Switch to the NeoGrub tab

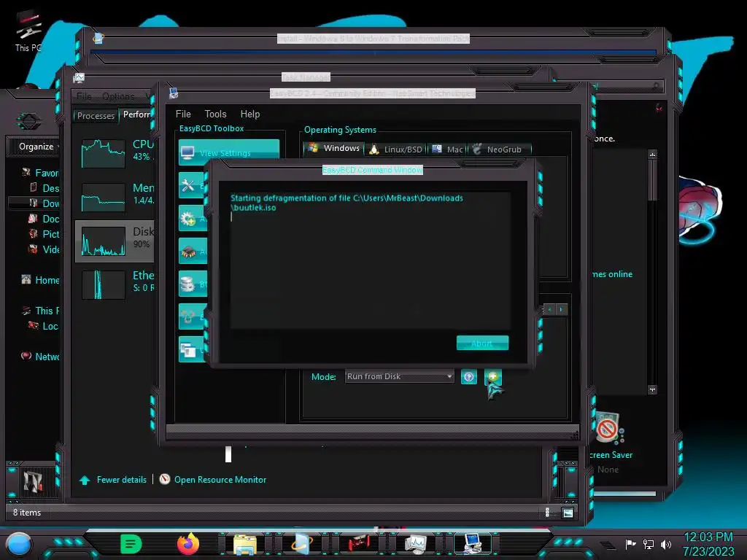499,149
